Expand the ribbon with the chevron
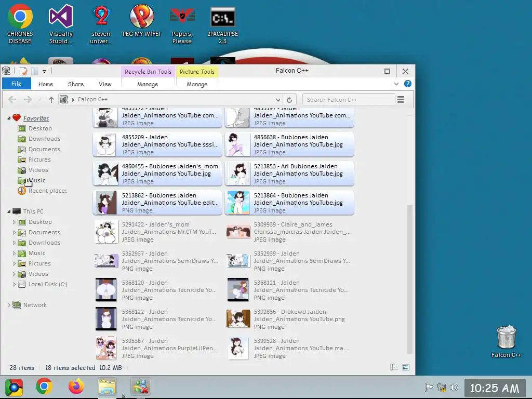532x399 pixels. pyautogui.click(x=396, y=84)
